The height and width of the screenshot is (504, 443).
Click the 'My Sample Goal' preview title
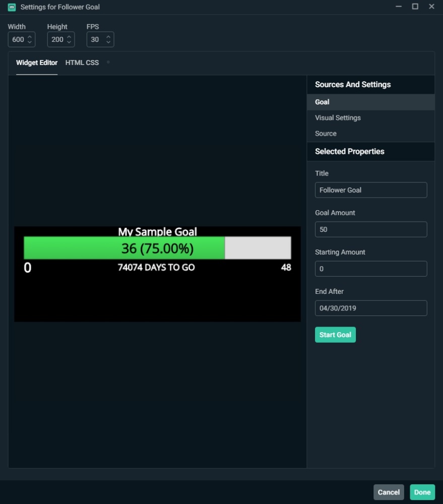point(158,231)
